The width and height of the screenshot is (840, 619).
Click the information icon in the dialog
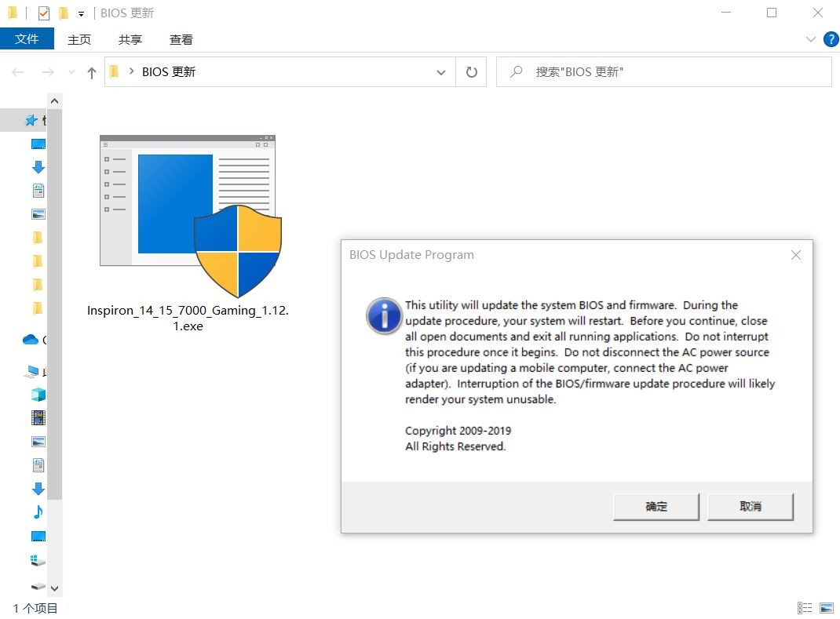(383, 317)
